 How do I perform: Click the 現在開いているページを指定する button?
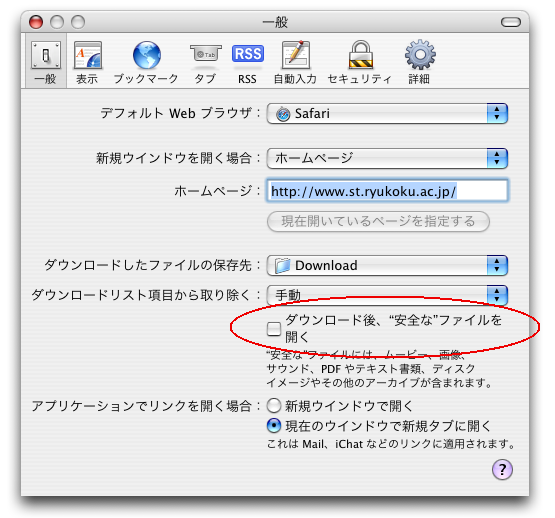[378, 222]
